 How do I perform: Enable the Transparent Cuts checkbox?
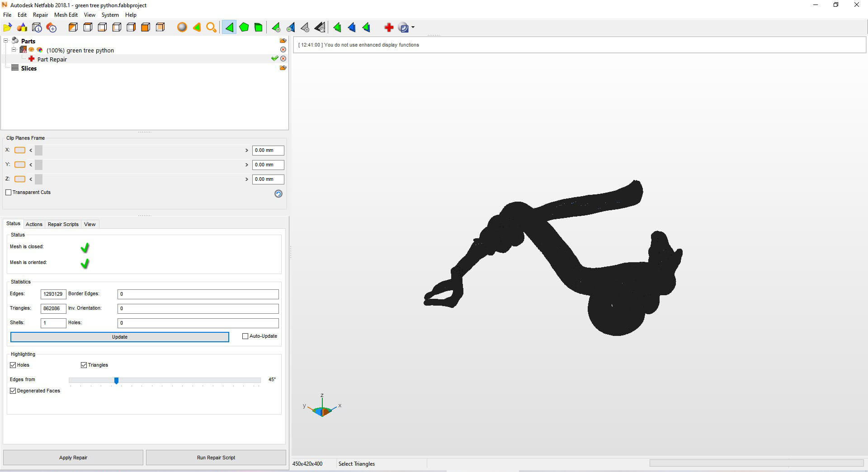click(x=9, y=193)
